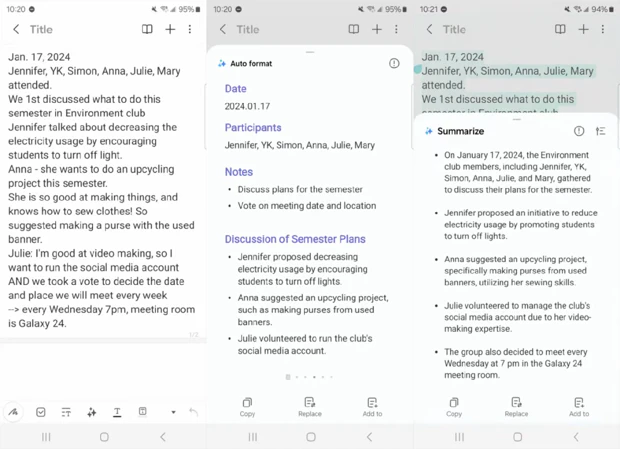620x449 pixels.
Task: Tap the Title field in the left note
Action: pos(41,30)
